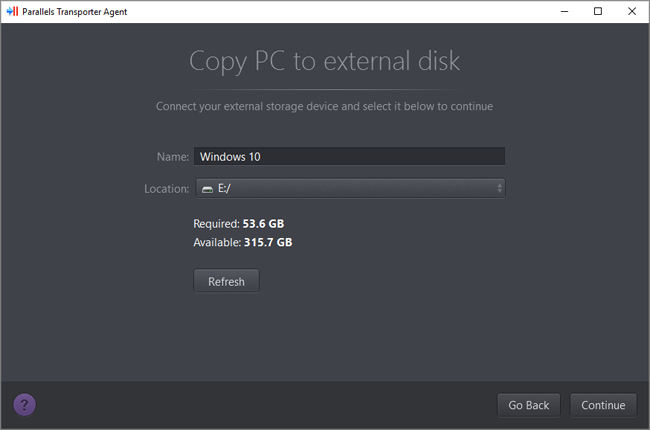Click the up-down arrows on Location selector

click(498, 188)
